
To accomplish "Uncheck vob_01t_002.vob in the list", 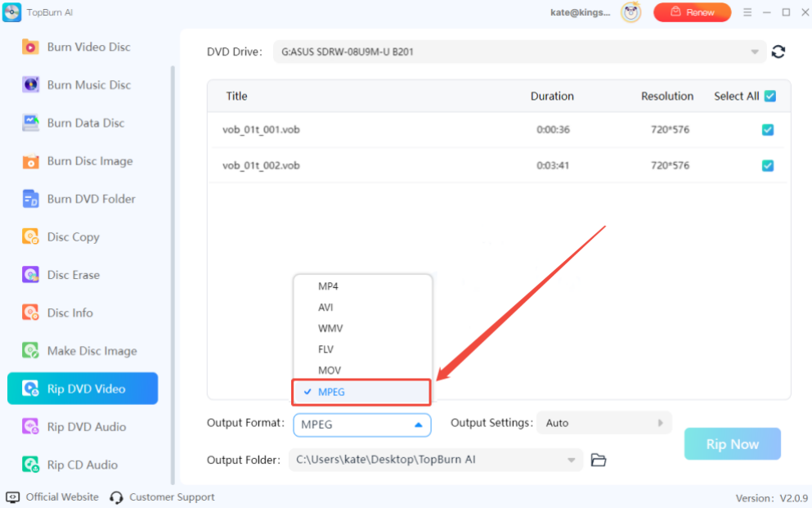I will (x=767, y=165).
